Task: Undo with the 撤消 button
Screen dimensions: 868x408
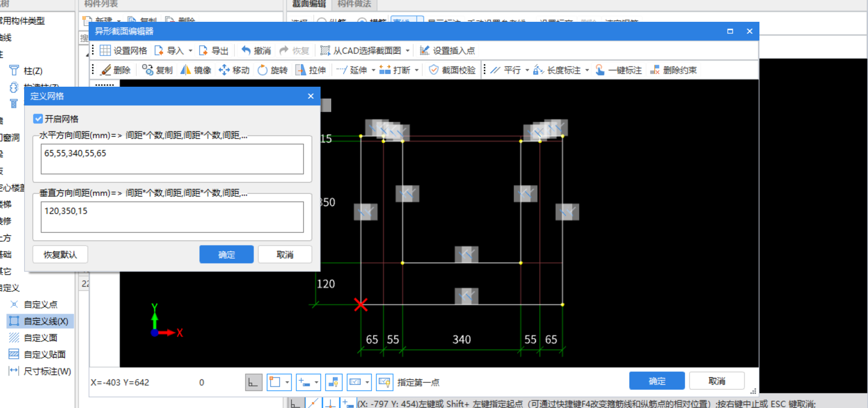Action: point(256,51)
